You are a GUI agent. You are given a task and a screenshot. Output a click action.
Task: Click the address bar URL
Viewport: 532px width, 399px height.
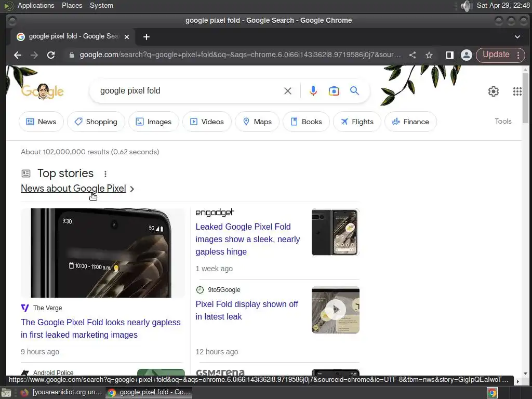click(x=240, y=55)
